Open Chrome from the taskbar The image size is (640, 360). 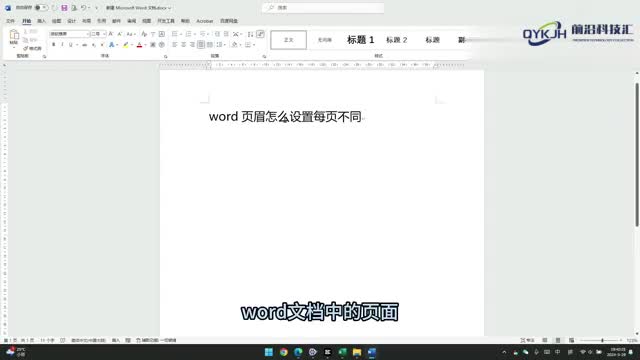click(x=283, y=352)
